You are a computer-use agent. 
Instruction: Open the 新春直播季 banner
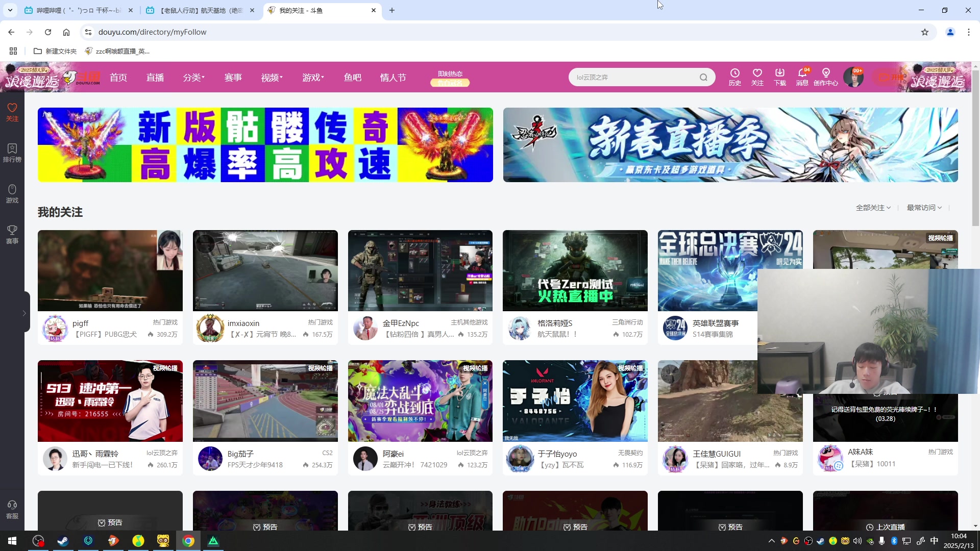click(x=730, y=145)
